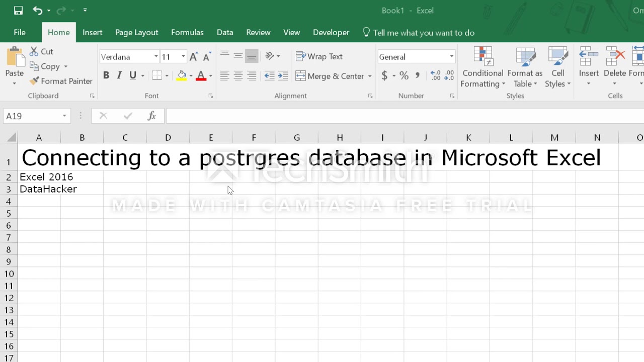Open Font settings dialog launcher

coord(210,96)
